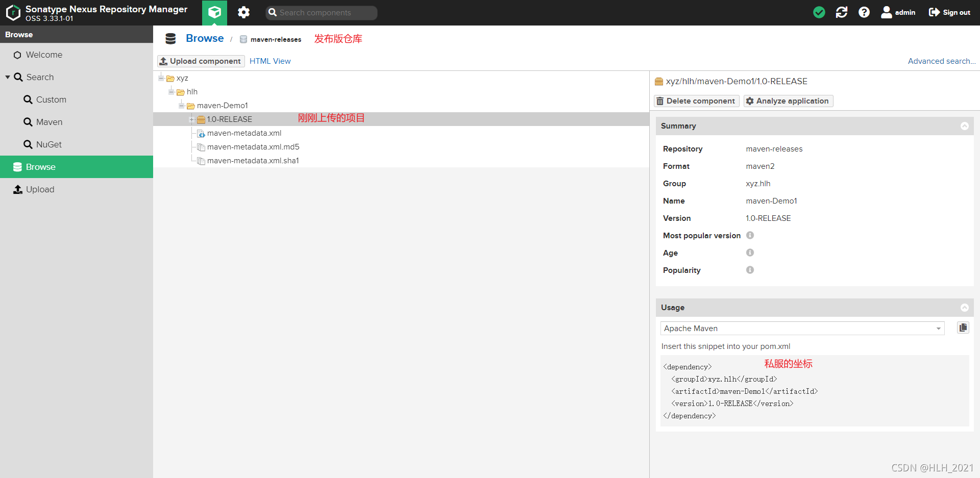Click the maven-metadata.xml.md5 file icon

point(201,147)
